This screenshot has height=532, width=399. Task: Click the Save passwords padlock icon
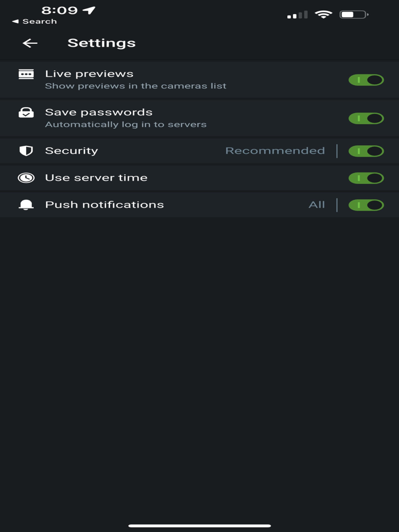click(x=25, y=113)
